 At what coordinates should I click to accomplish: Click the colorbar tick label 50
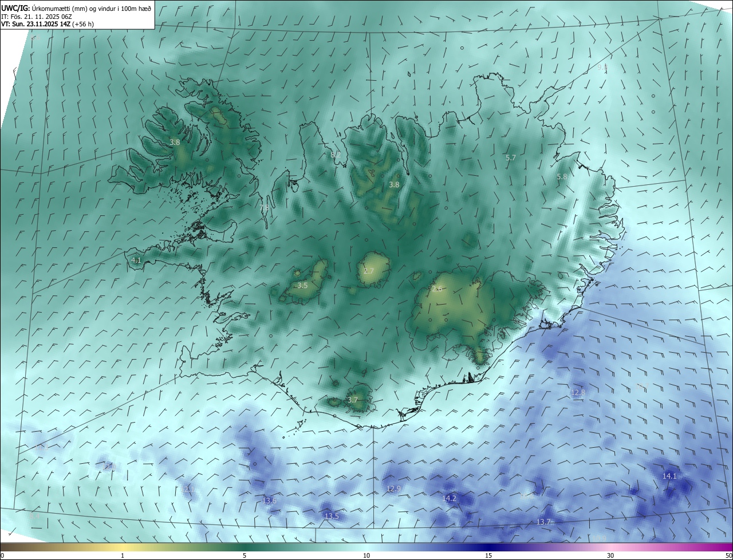click(728, 555)
